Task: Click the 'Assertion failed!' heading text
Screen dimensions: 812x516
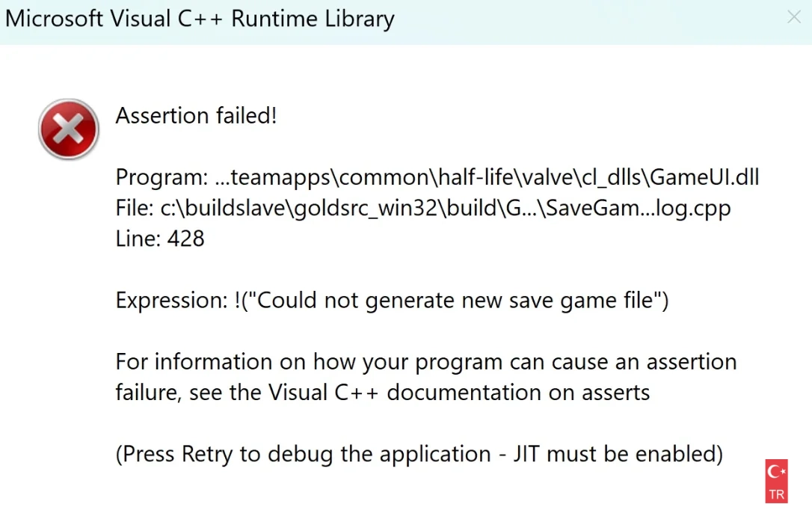Action: [197, 116]
